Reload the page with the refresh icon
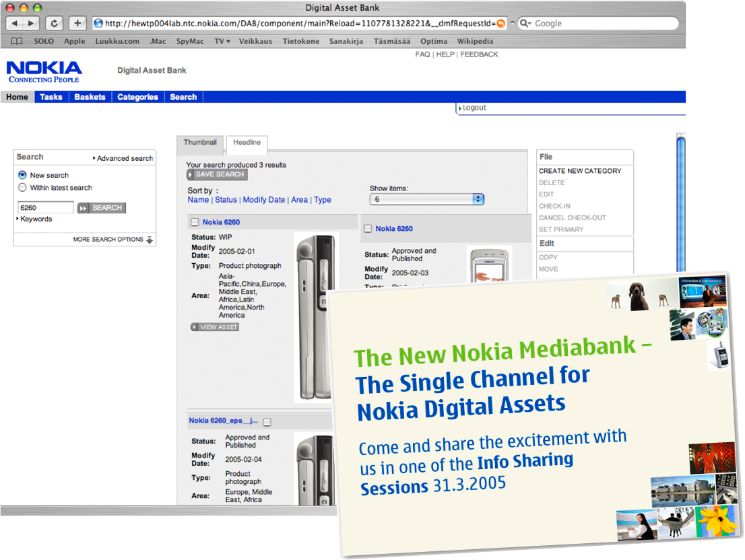 54,23
